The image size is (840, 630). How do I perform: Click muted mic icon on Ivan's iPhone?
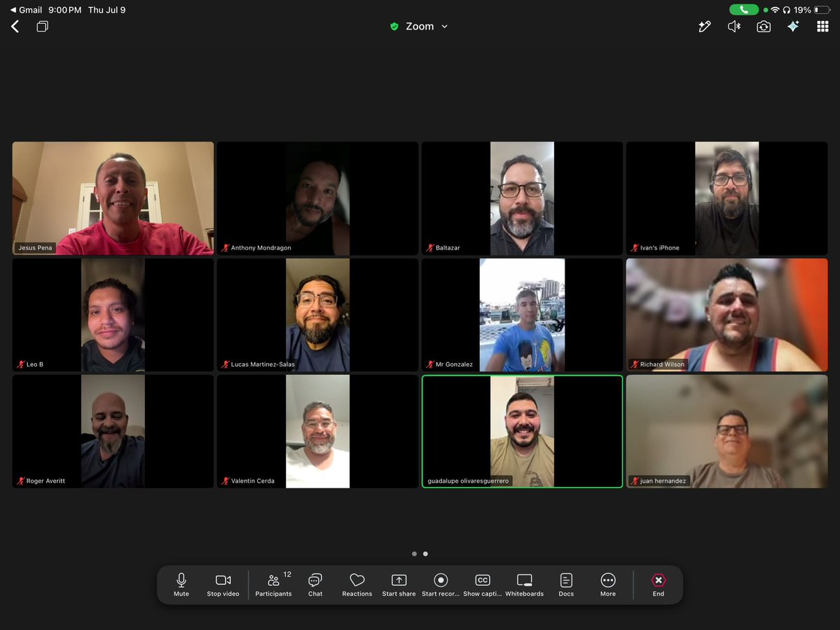click(x=634, y=247)
